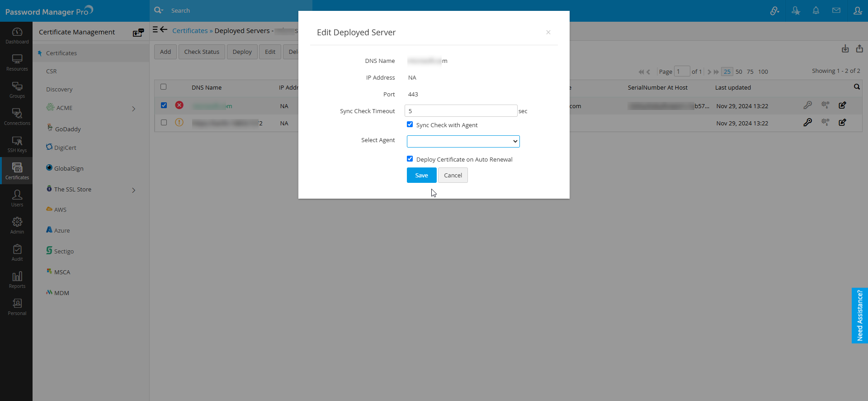Click the Edit button in toolbar
This screenshot has height=401, width=868.
[270, 52]
